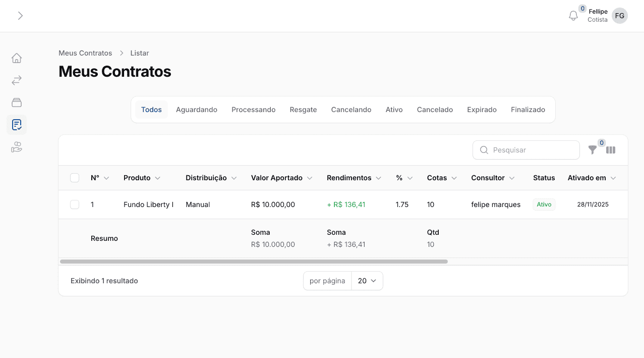Expand the sidebar with the chevron arrow

[x=20, y=16]
